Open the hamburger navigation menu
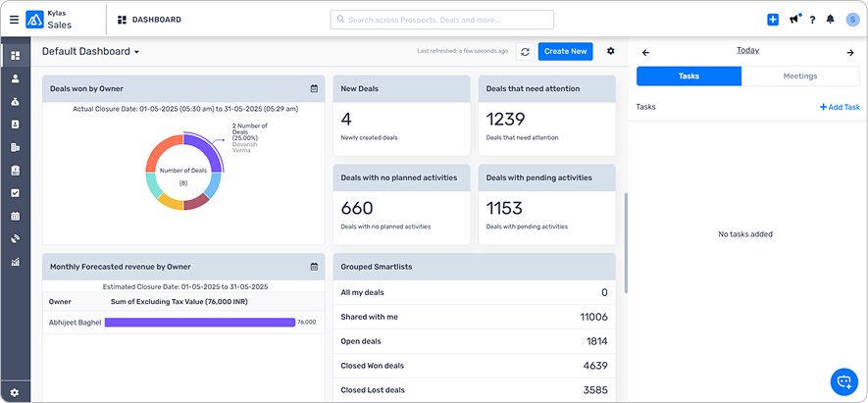 click(14, 20)
